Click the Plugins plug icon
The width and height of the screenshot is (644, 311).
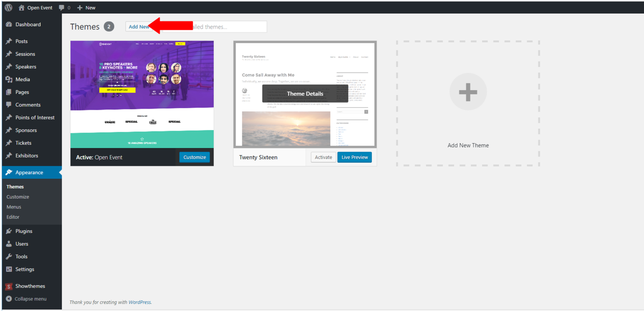pos(9,231)
